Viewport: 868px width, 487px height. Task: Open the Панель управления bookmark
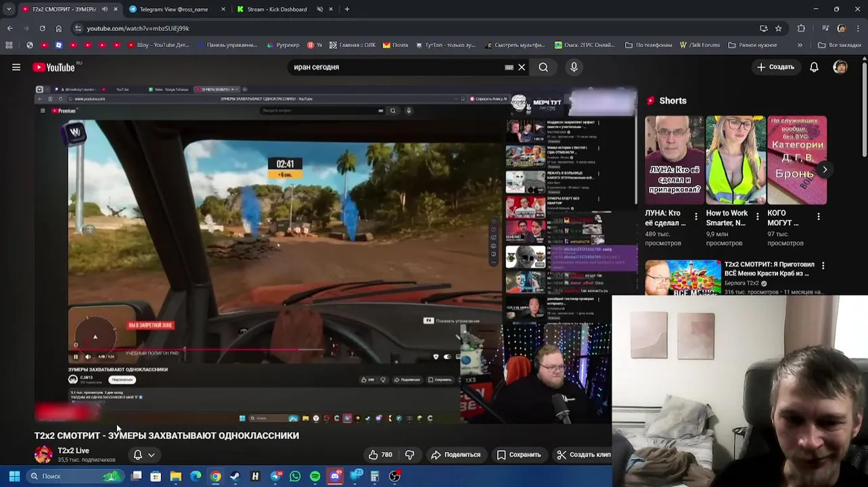pyautogui.click(x=227, y=45)
